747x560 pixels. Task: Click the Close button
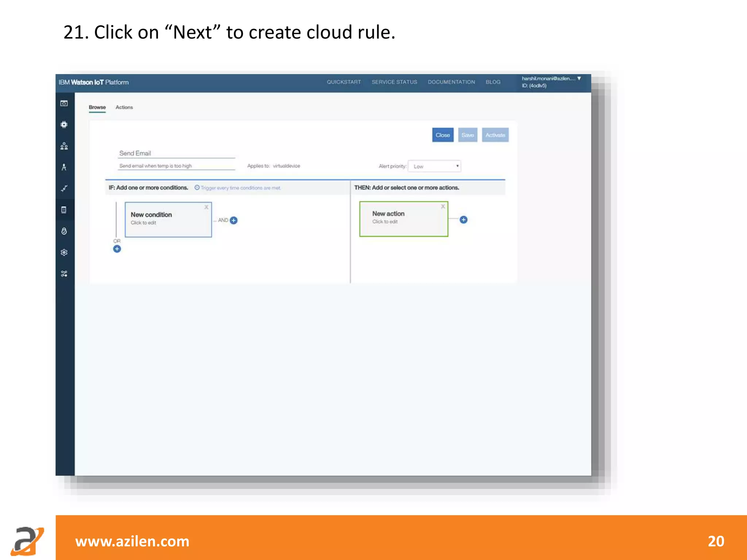(x=442, y=135)
